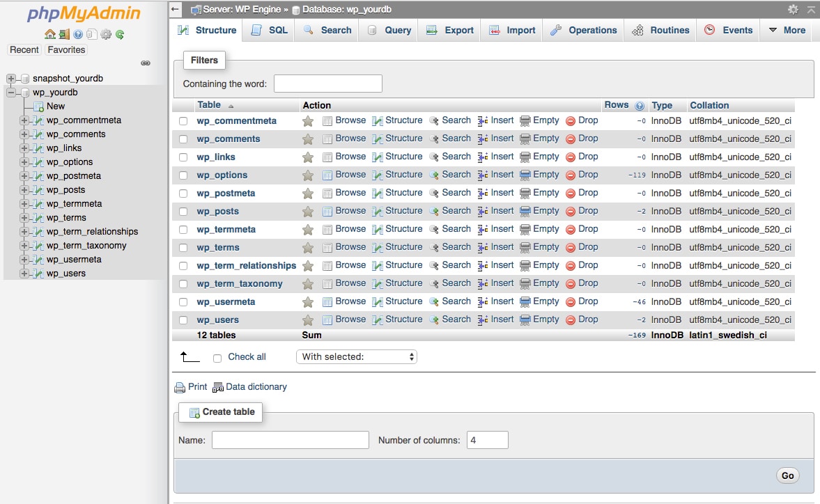The image size is (820, 504).
Task: Click the Recent tables button
Action: (24, 49)
